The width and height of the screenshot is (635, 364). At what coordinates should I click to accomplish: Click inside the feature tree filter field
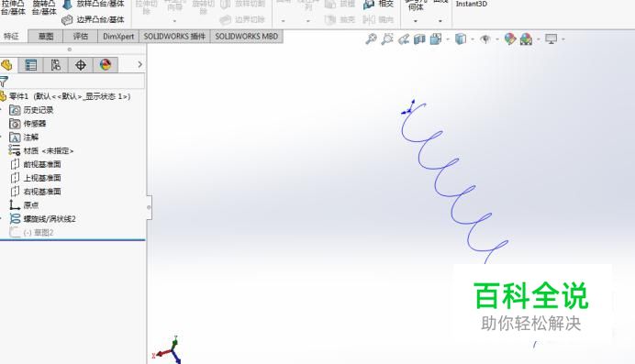[76, 82]
